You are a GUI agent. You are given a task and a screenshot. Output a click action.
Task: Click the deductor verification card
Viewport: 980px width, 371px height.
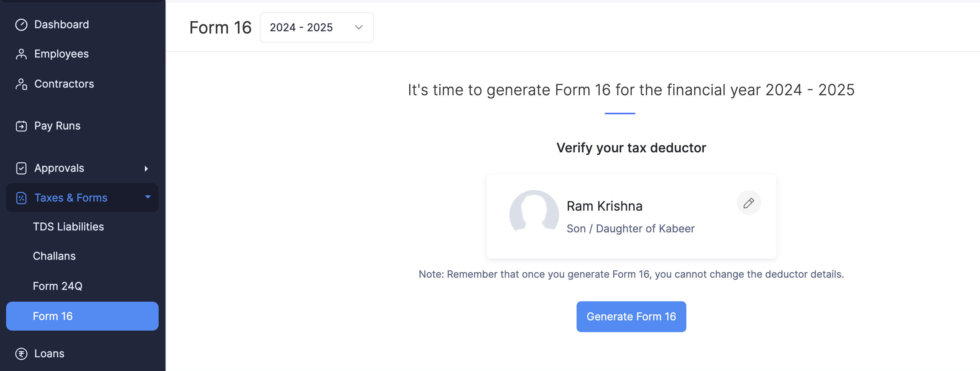630,217
